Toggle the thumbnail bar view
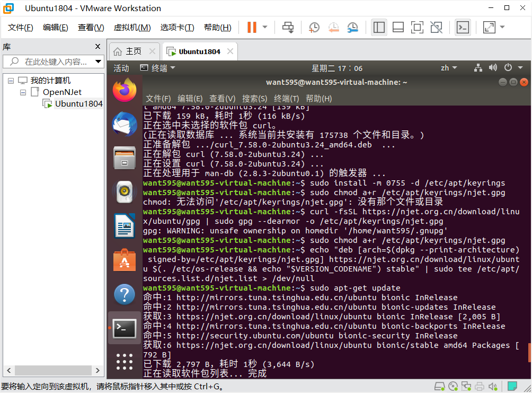This screenshot has height=393, width=532. pos(398,27)
